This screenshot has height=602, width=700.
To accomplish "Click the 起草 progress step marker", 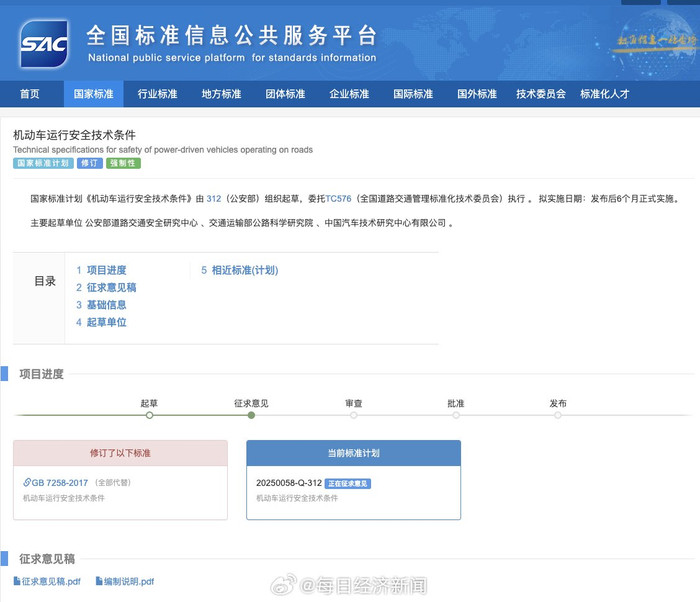I will [x=149, y=415].
